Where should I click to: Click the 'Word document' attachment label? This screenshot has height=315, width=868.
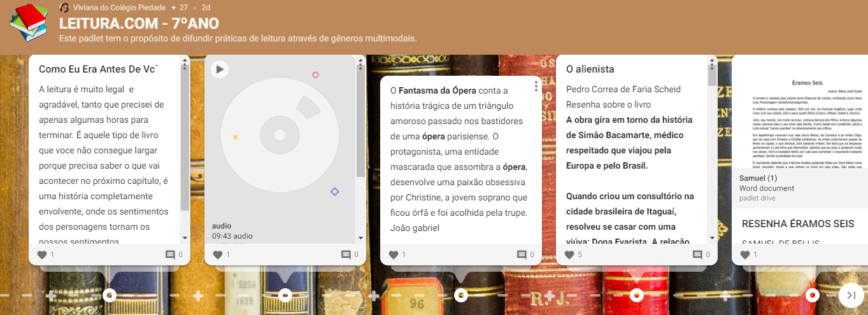[x=767, y=188]
